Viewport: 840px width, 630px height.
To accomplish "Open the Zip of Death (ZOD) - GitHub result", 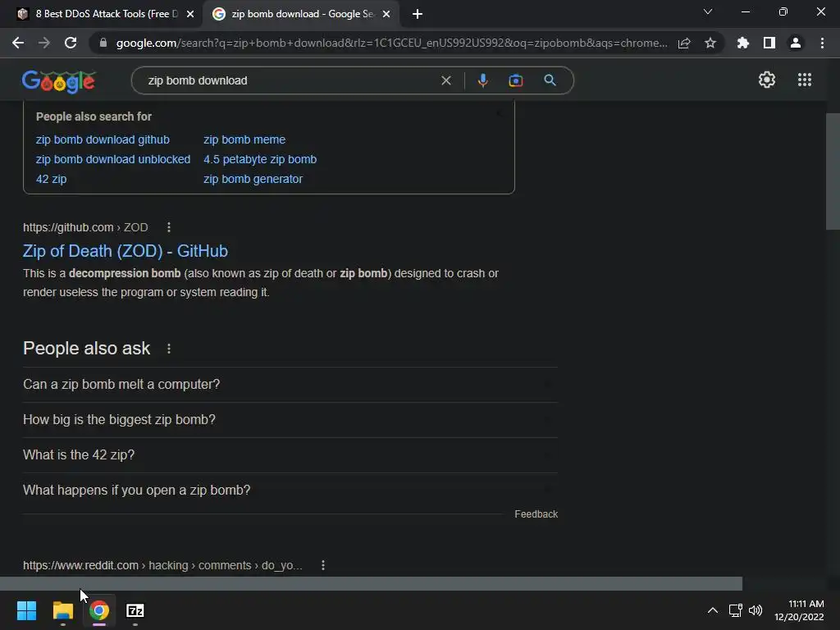I will tap(126, 251).
